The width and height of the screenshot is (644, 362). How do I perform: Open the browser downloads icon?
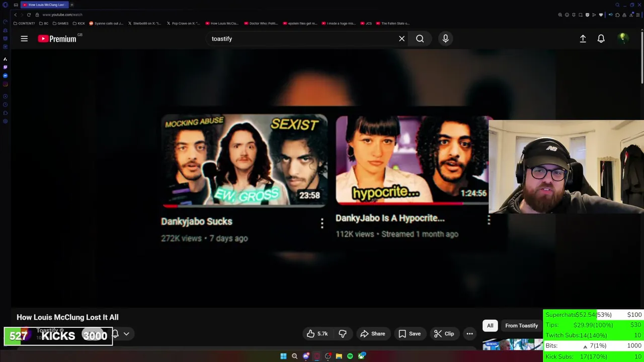631,15
